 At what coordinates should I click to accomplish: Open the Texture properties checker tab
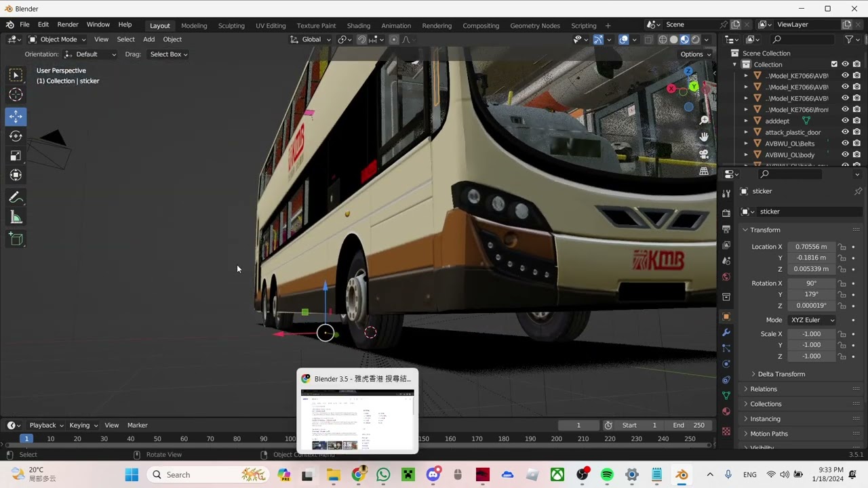coord(726,431)
